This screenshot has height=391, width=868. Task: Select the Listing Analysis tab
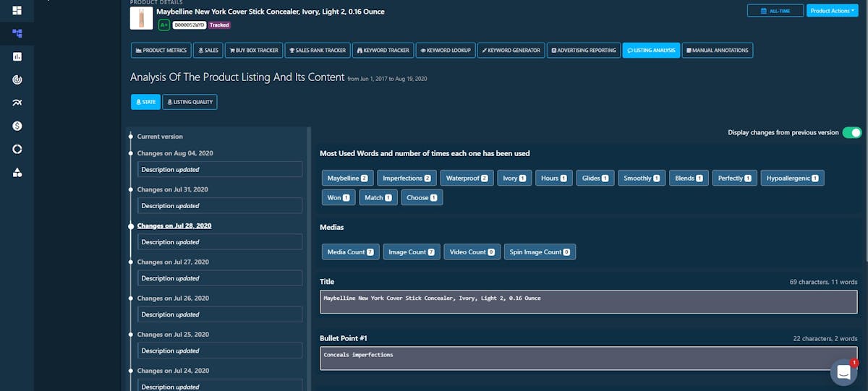(x=651, y=51)
